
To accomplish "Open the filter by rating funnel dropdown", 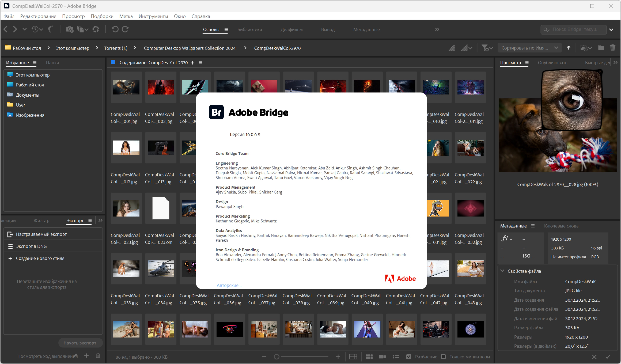I will click(487, 48).
